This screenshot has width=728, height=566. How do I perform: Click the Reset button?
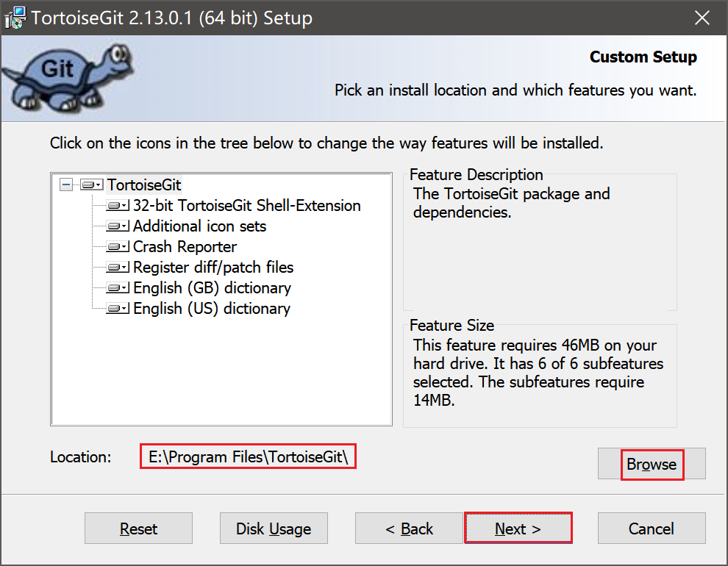138,529
